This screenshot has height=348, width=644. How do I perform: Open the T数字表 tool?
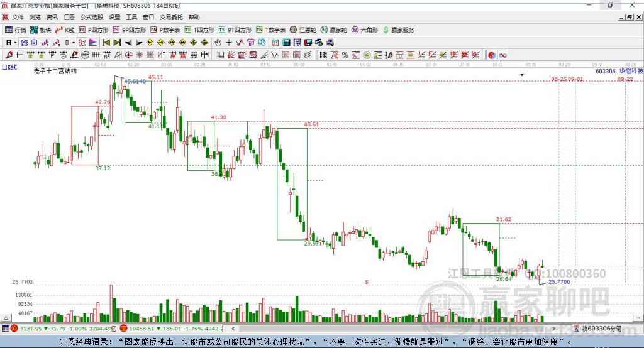(x=270, y=30)
